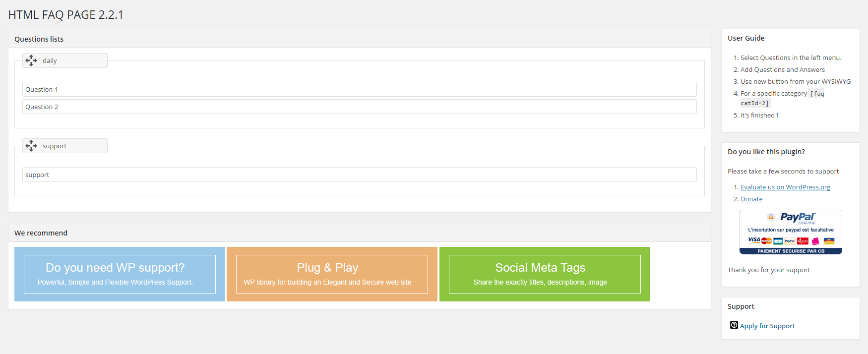Click the move icon beside daily category
This screenshot has height=354, width=868.
coord(31,60)
